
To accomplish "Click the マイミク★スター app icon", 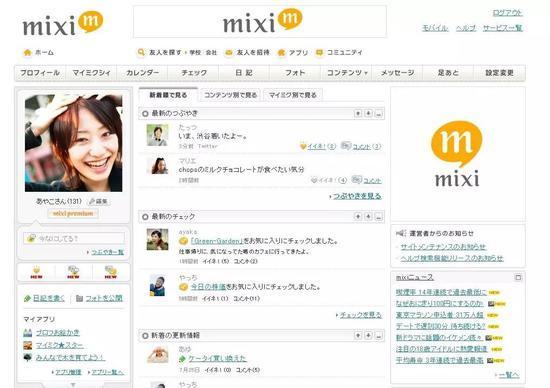I will pyautogui.click(x=27, y=346).
